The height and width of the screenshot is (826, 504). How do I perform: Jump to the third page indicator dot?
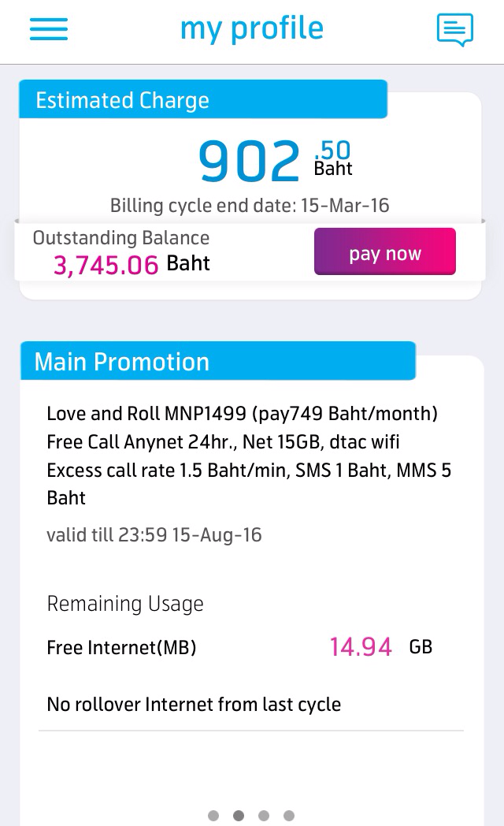click(264, 816)
